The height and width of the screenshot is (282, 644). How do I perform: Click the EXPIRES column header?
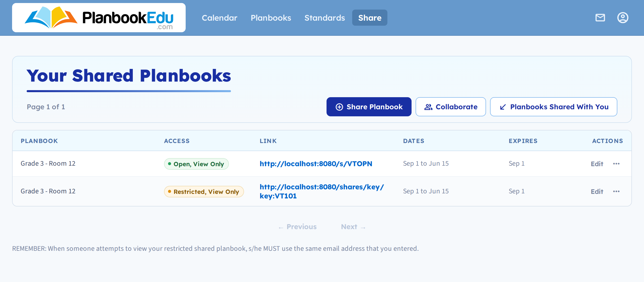(x=523, y=141)
